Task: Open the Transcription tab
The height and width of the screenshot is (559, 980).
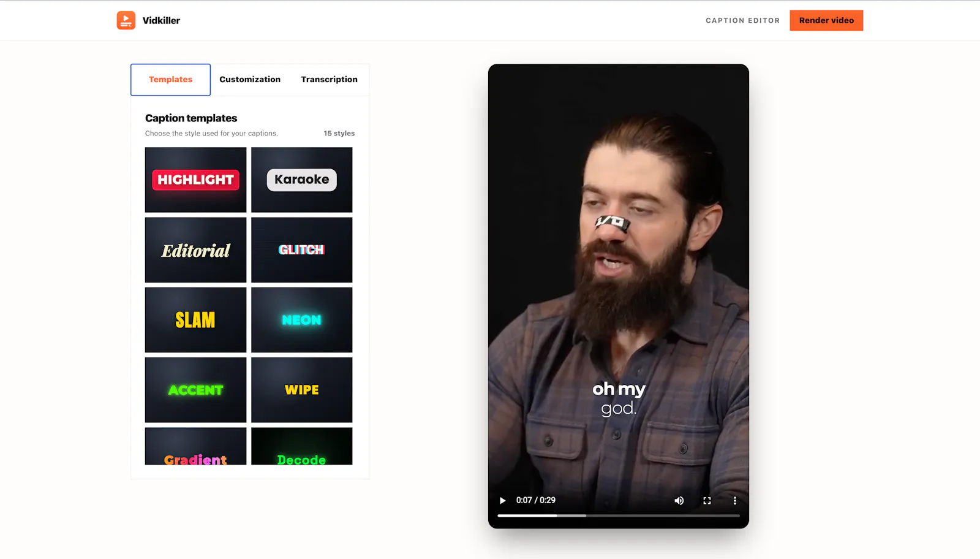Action: pos(329,80)
